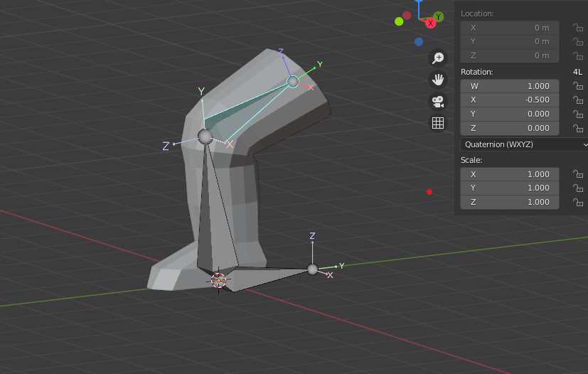Image resolution: width=588 pixels, height=374 pixels.
Task: Lock Scale X with its padlock
Action: click(578, 174)
